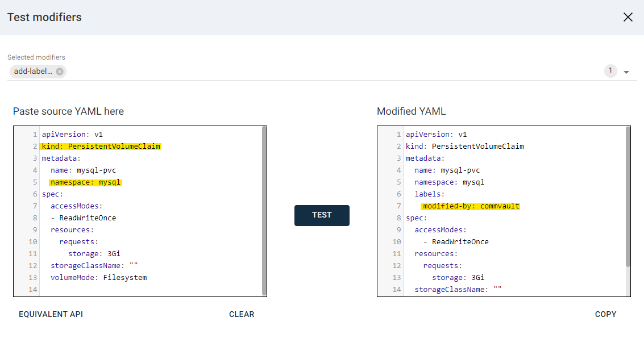
Task: Click the modifier count badge showing 1
Action: pyautogui.click(x=610, y=70)
